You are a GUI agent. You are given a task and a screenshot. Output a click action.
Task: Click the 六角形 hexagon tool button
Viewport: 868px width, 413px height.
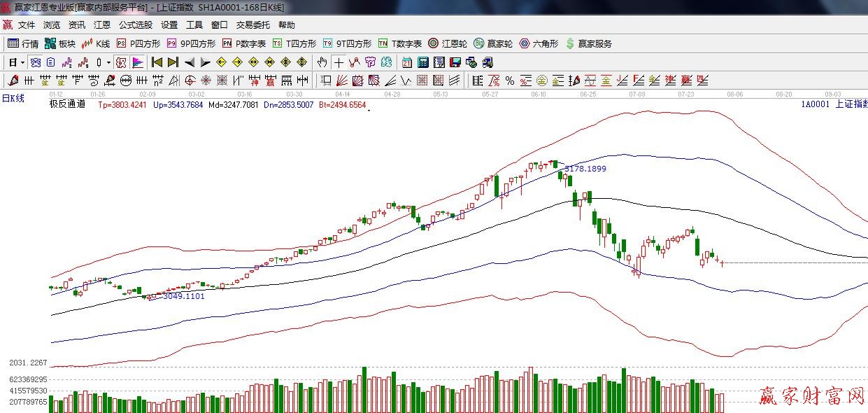539,43
